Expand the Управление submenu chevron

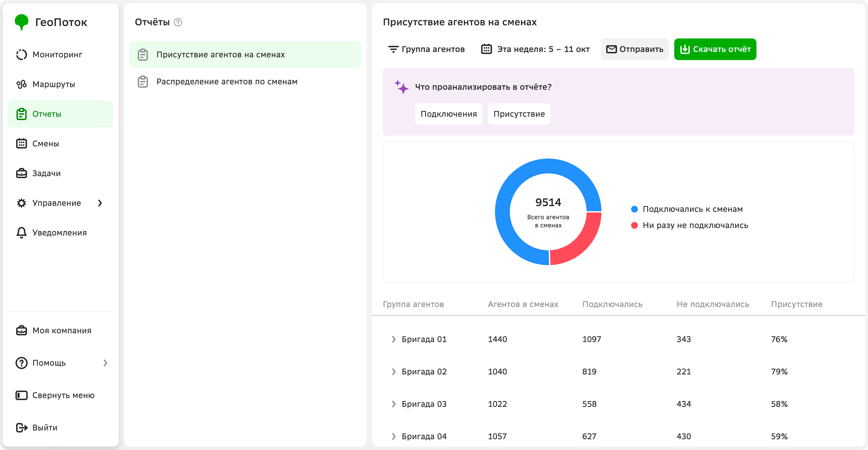[x=100, y=203]
